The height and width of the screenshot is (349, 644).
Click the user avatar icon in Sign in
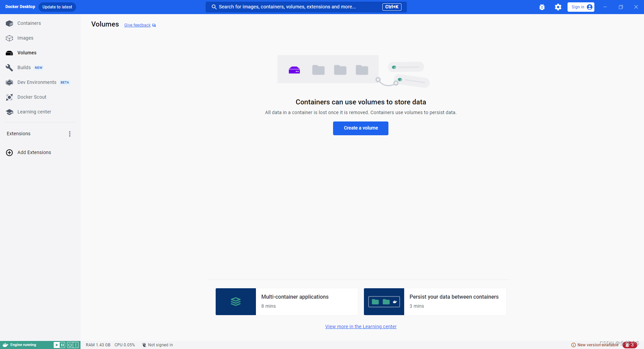(590, 7)
